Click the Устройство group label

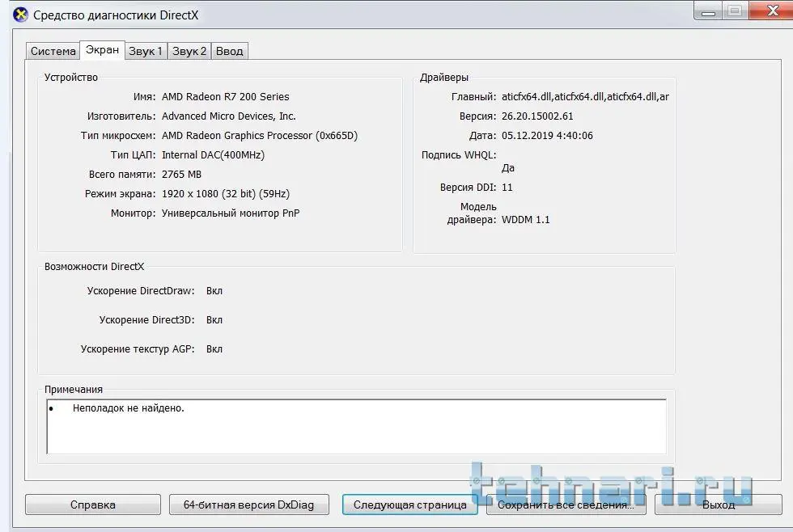tap(71, 78)
